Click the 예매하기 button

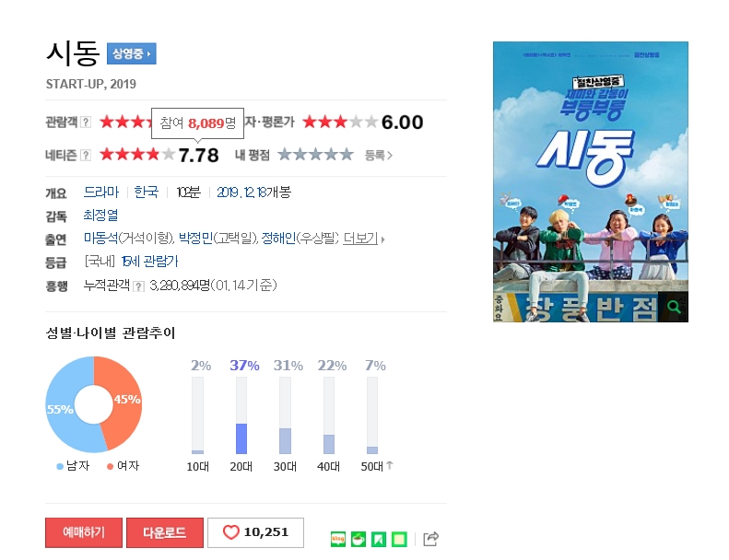tap(84, 532)
